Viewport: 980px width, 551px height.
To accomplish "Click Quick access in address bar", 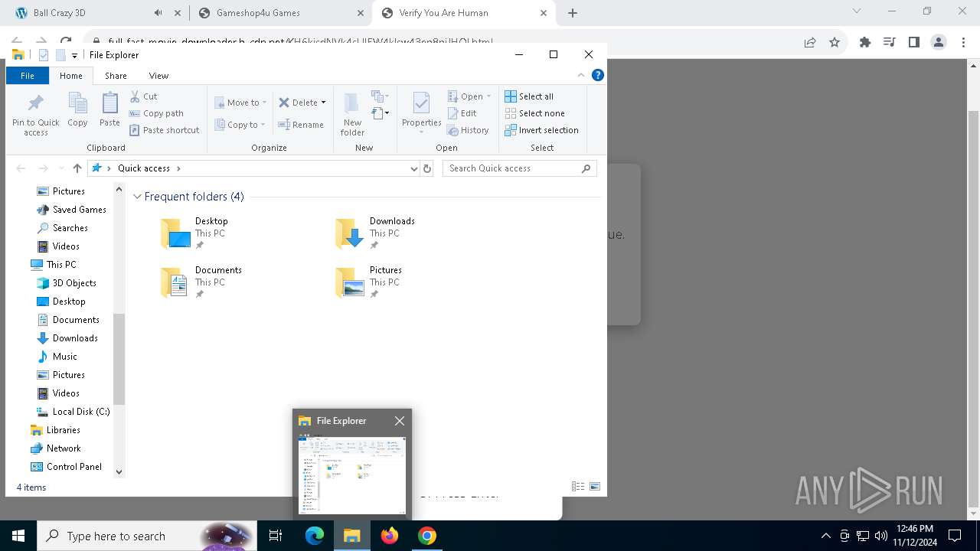I will pyautogui.click(x=144, y=168).
